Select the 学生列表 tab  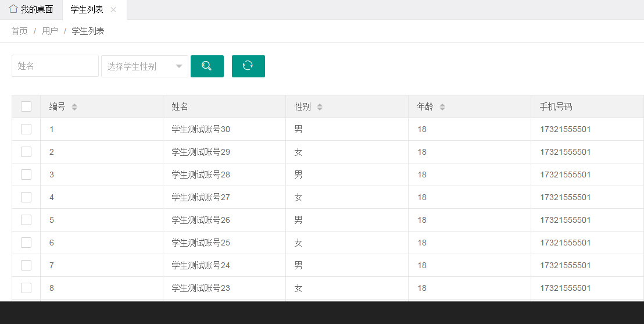(x=87, y=10)
